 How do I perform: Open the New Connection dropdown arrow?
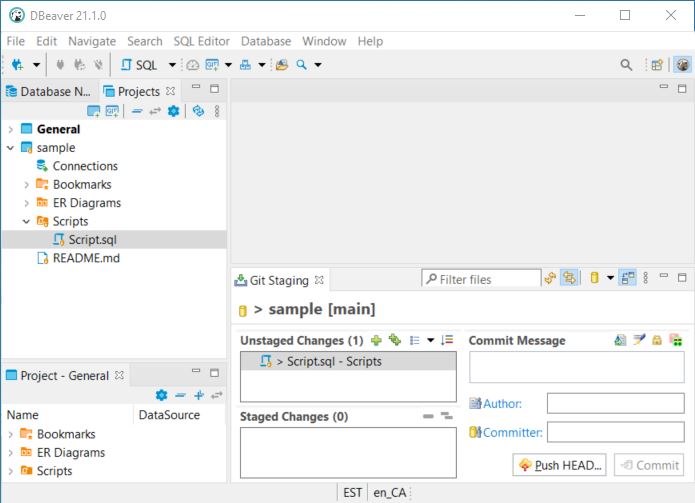[x=36, y=65]
